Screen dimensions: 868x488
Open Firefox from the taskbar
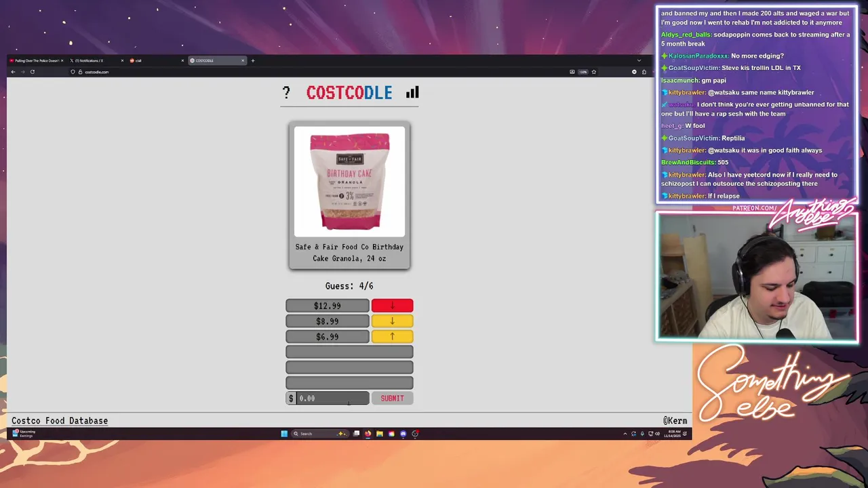[x=368, y=434]
